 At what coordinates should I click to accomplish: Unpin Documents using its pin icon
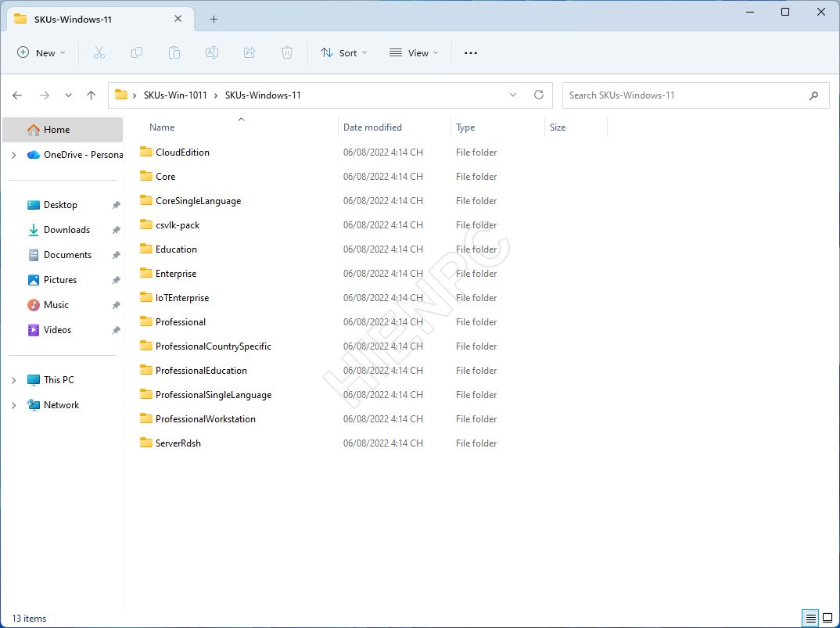point(116,255)
